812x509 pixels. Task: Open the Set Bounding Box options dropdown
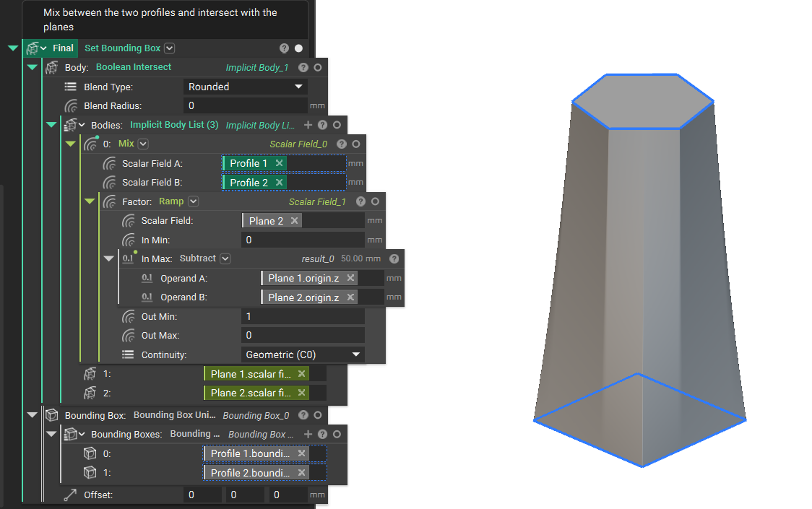169,48
